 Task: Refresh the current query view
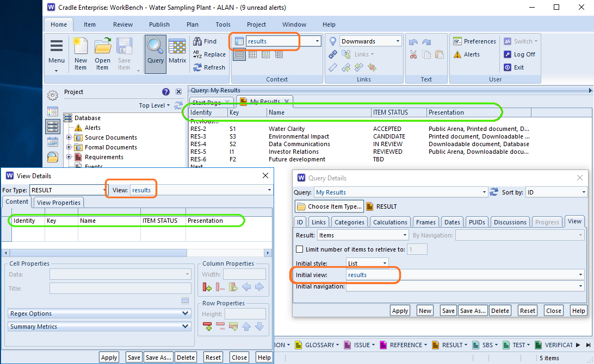click(x=209, y=67)
